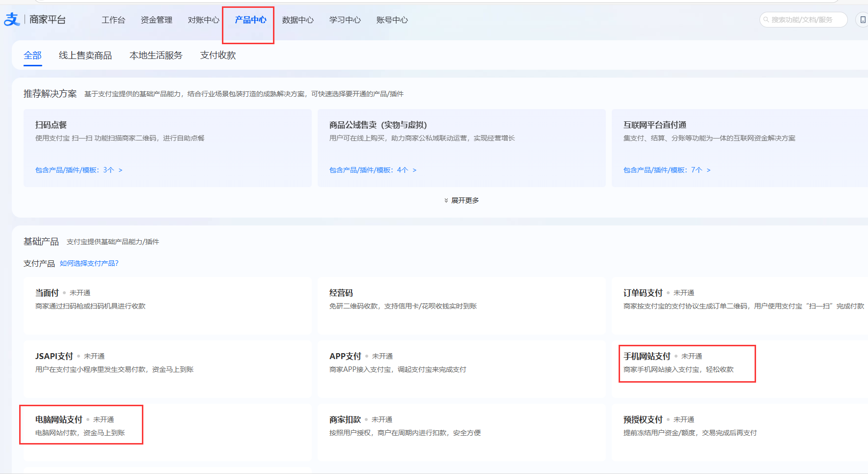Open 商品公域售卖 (实物与虚拟) solution title
868x474 pixels.
coord(378,125)
